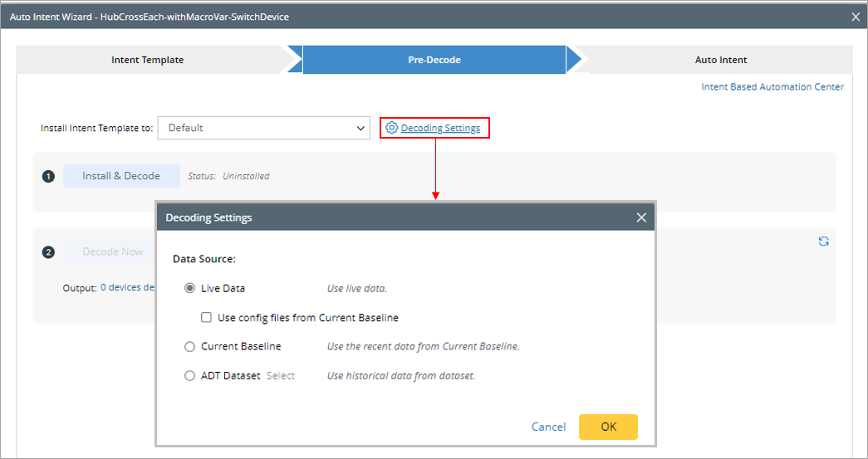Click the step 1 number badge
Screen dimensions: 868x459
(x=48, y=176)
